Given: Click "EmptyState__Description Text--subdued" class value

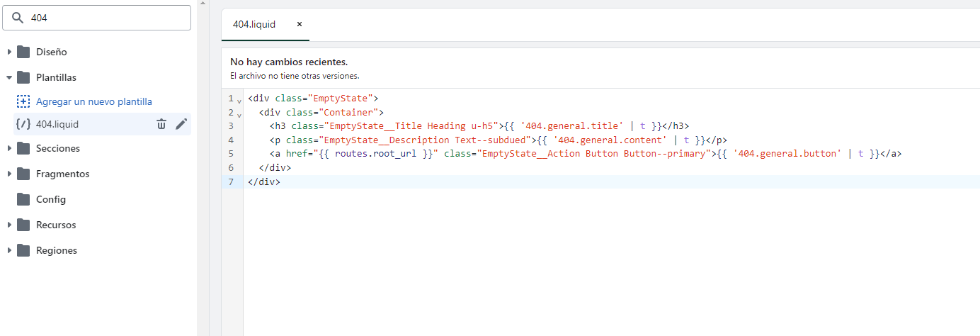Looking at the screenshot, I should (x=423, y=140).
